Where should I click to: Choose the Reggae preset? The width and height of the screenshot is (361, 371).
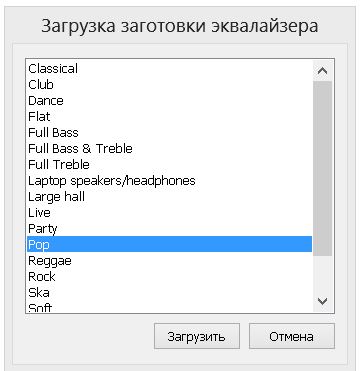[x=169, y=260]
